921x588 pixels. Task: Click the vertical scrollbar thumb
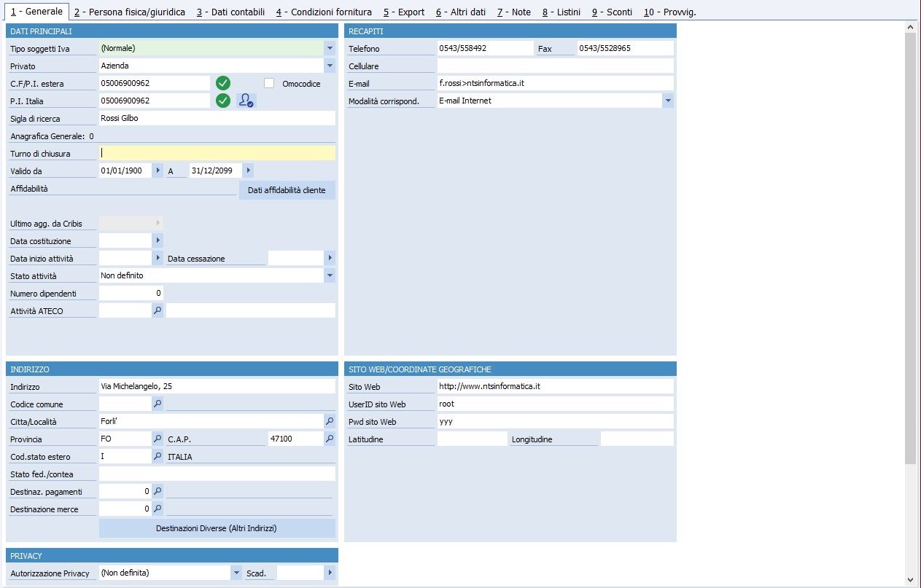910,248
